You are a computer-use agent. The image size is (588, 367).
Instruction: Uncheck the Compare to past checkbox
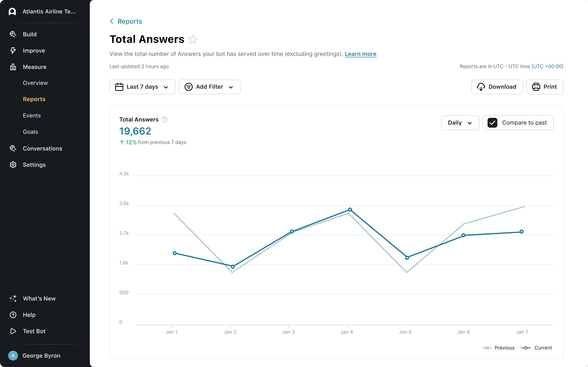tap(492, 123)
